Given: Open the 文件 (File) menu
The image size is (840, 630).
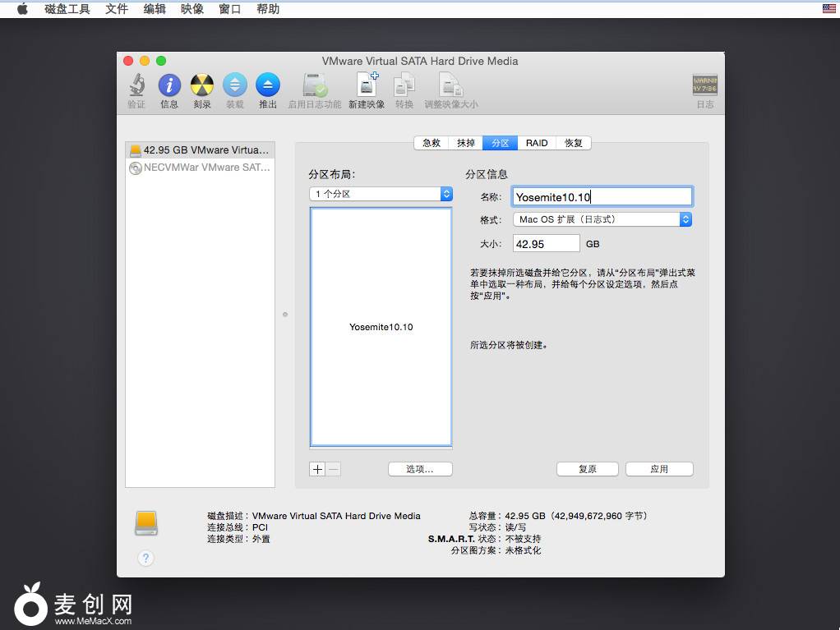Looking at the screenshot, I should pos(117,9).
